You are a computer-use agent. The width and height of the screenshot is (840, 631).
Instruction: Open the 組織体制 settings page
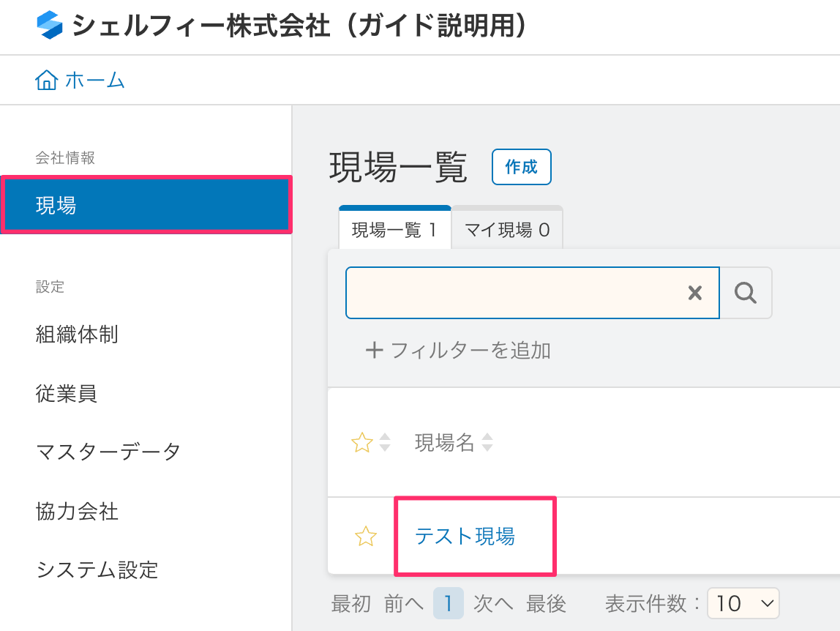coord(78,335)
